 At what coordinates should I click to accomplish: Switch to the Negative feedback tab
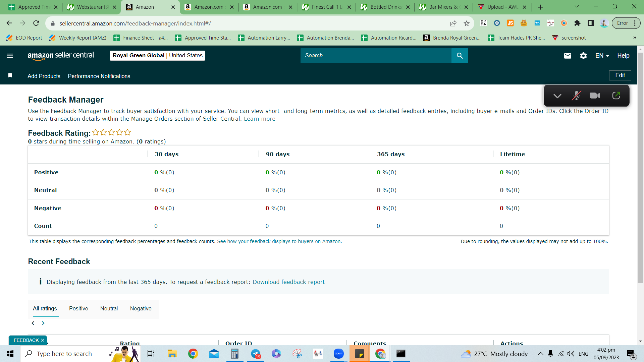(141, 308)
